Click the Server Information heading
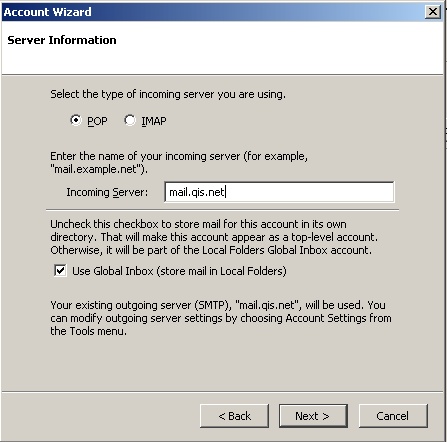 click(62, 40)
